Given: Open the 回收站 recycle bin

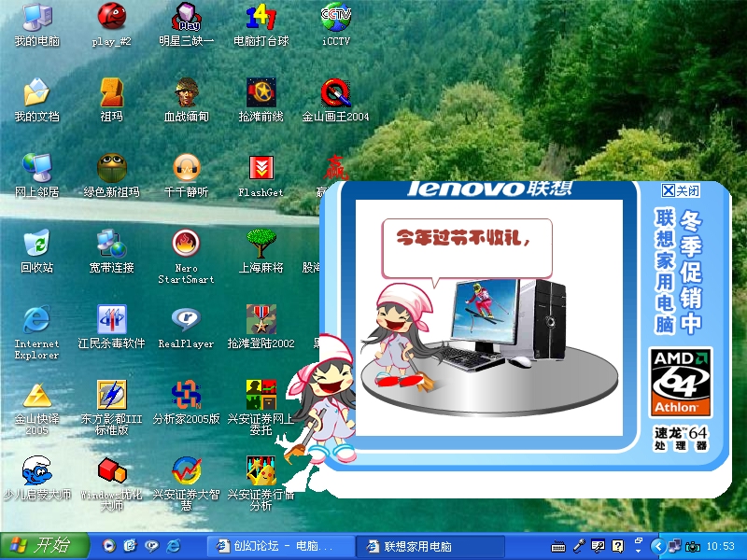Looking at the screenshot, I should pyautogui.click(x=36, y=251).
